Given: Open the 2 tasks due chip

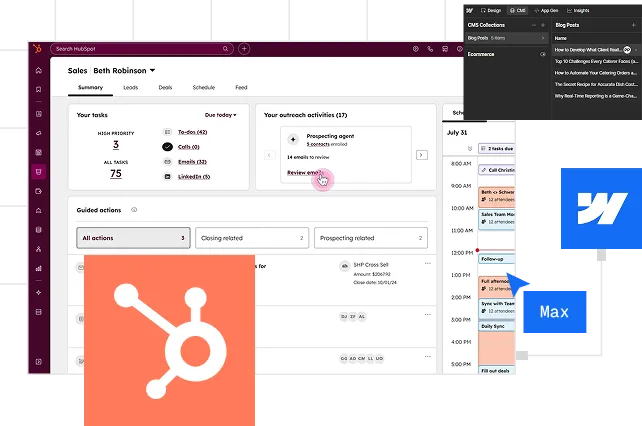Looking at the screenshot, I should (x=497, y=148).
